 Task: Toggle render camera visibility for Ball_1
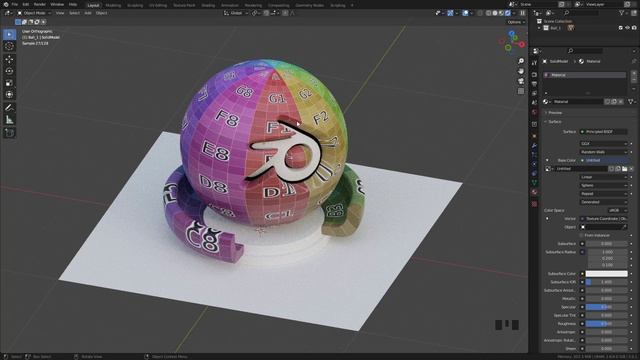[x=634, y=28]
